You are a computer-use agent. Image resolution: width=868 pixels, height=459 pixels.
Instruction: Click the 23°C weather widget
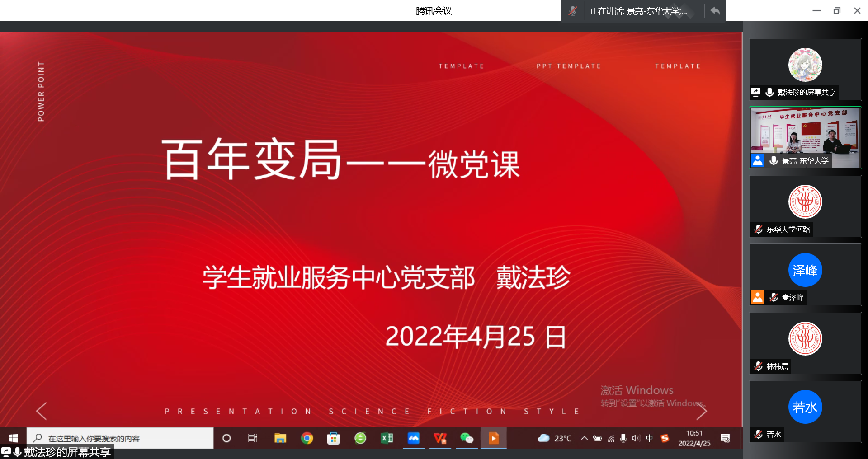click(555, 438)
